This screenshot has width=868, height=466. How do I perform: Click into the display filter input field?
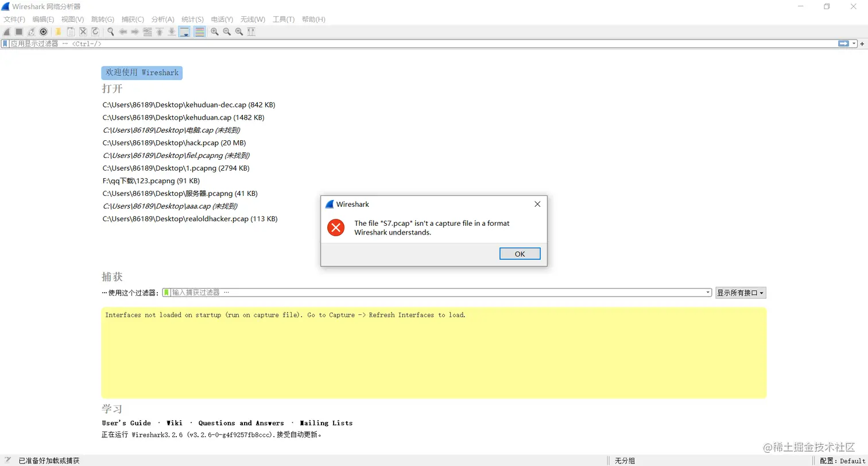pos(423,44)
